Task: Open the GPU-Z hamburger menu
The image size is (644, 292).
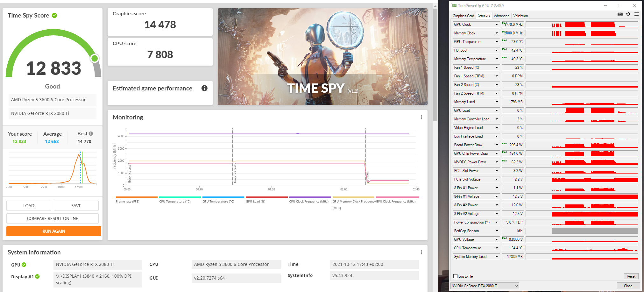Action: coord(636,14)
